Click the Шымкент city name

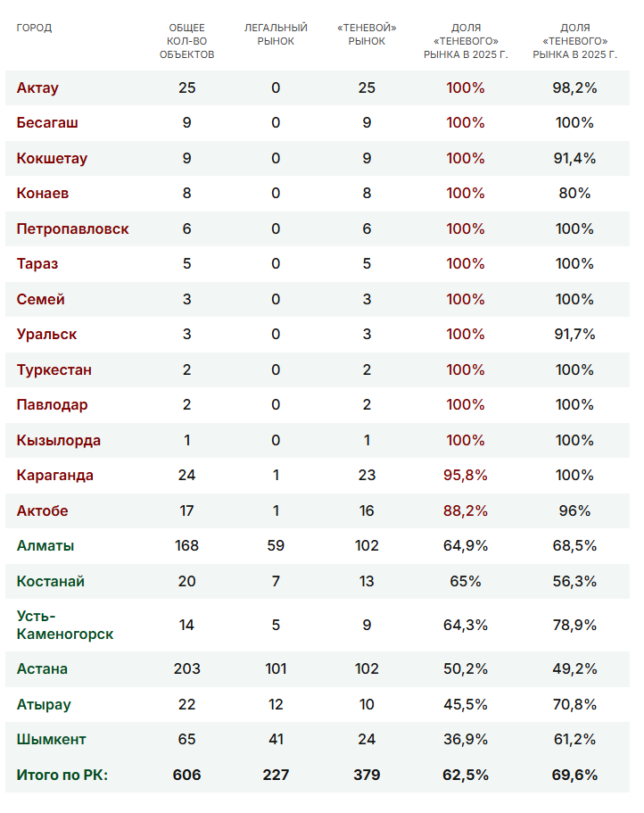coord(51,739)
